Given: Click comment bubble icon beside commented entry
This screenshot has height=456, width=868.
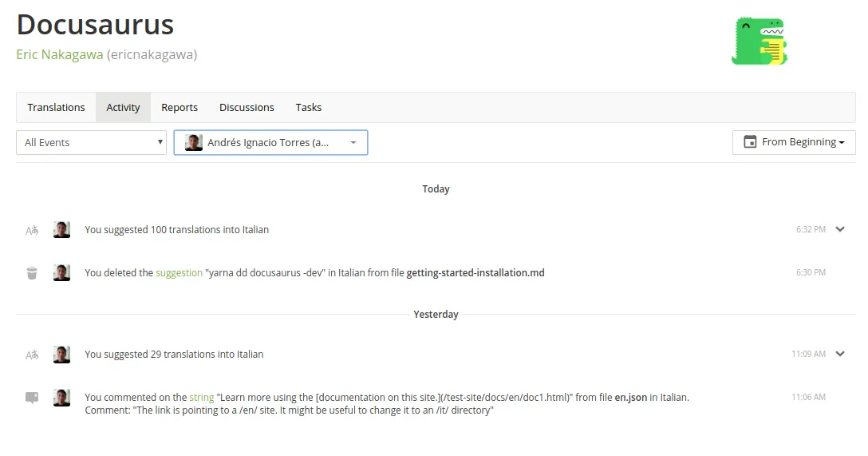Looking at the screenshot, I should click(x=32, y=398).
